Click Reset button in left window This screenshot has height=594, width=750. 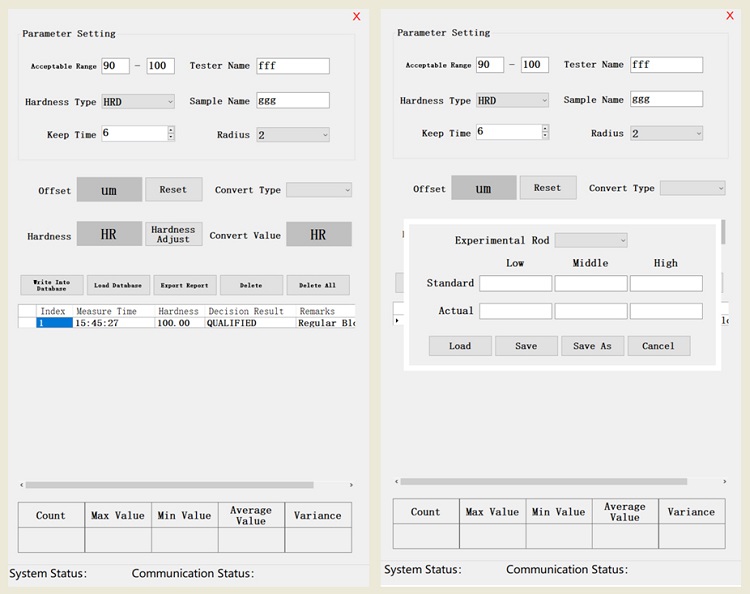174,189
